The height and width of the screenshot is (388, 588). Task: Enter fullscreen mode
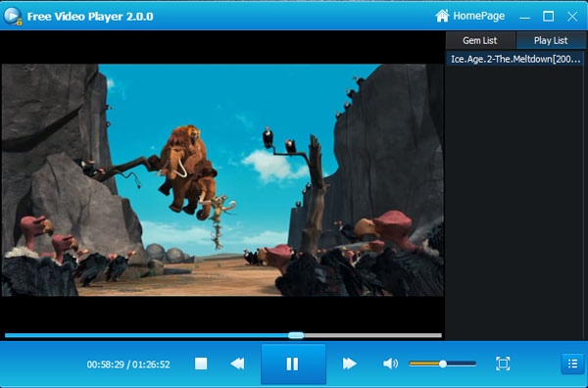click(503, 364)
